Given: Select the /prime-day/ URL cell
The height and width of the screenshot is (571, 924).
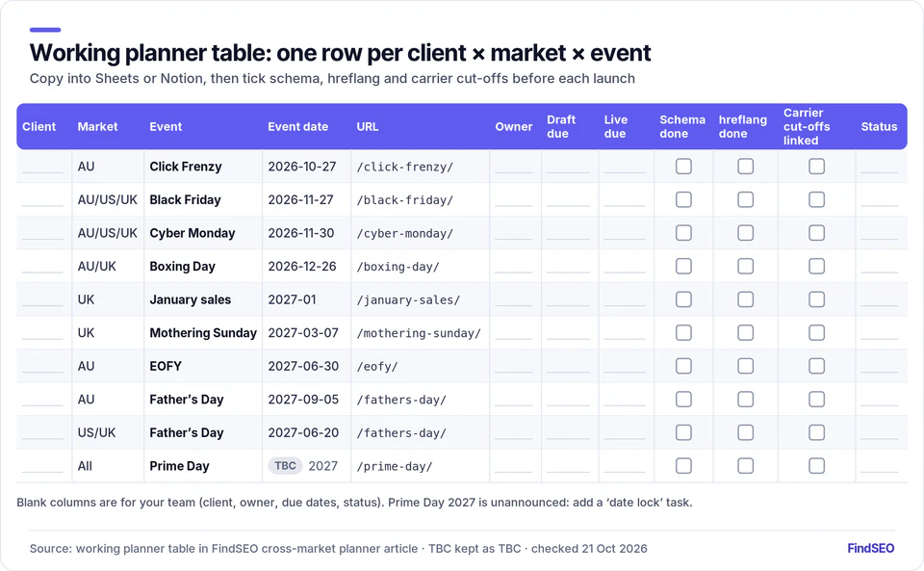Looking at the screenshot, I should click(395, 467).
